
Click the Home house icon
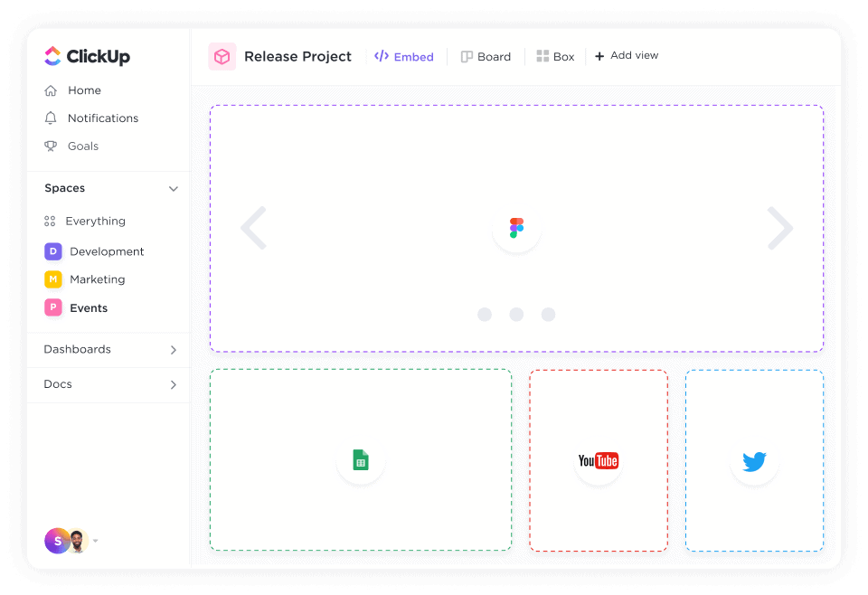(51, 90)
